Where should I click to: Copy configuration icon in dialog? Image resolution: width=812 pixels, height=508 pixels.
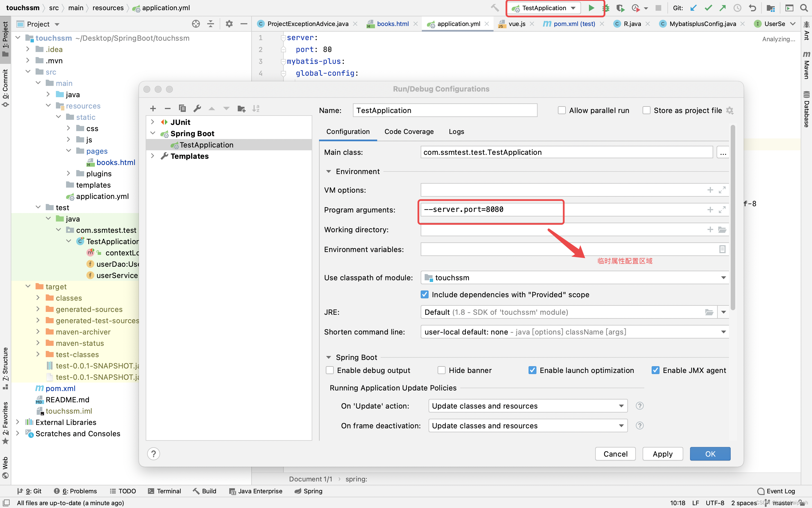coord(182,108)
